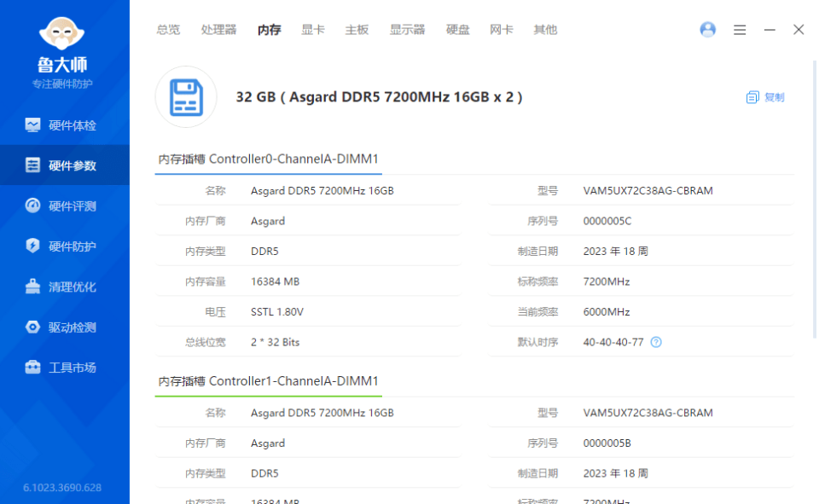The width and height of the screenshot is (819, 504).
Task: Open 硬件体检 in the sidebar
Action: [x=65, y=125]
